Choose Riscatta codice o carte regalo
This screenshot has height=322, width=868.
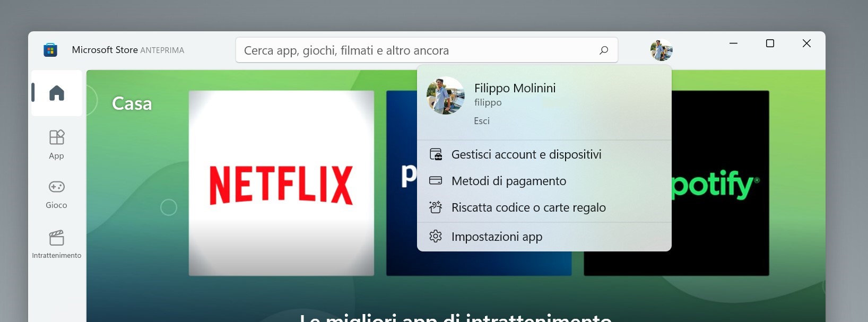(x=544, y=207)
